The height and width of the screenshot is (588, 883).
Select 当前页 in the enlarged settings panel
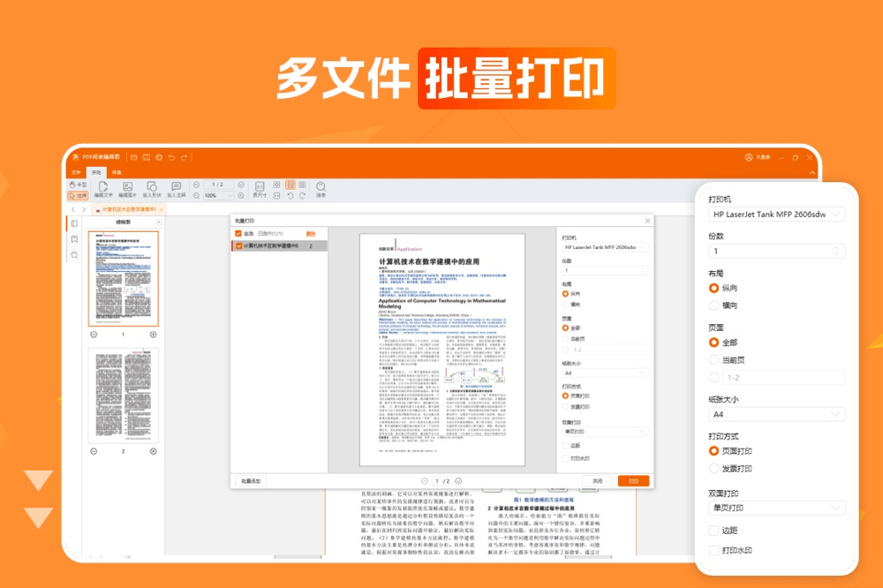point(713,360)
